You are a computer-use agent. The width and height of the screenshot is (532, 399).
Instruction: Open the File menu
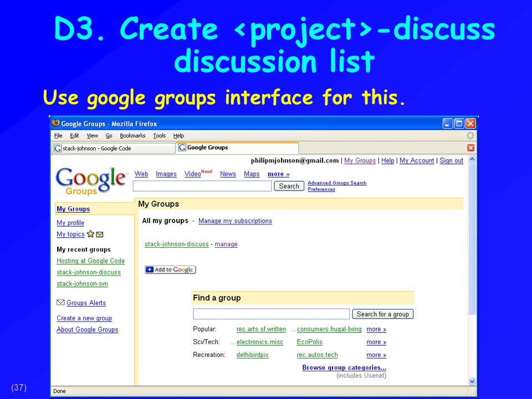click(x=58, y=136)
